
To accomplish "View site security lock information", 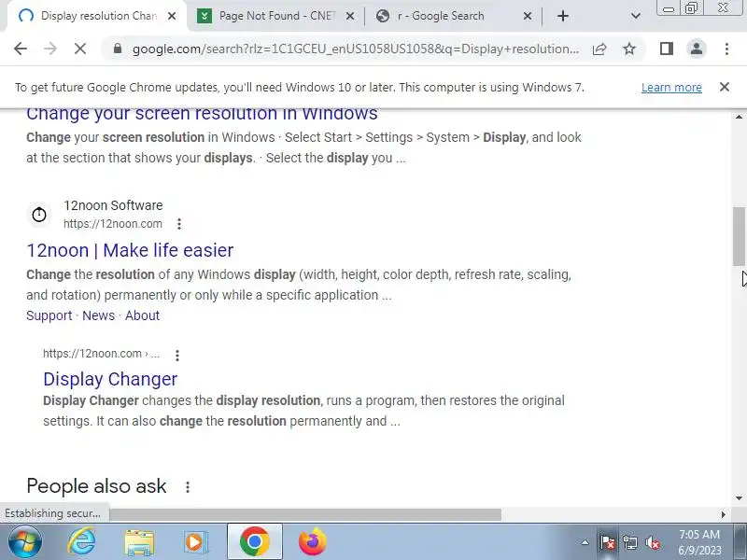I will pyautogui.click(x=118, y=49).
